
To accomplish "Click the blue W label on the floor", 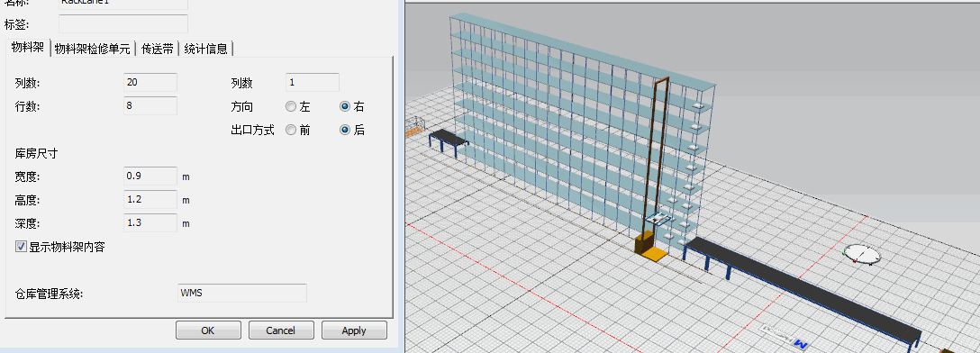I will [802, 344].
